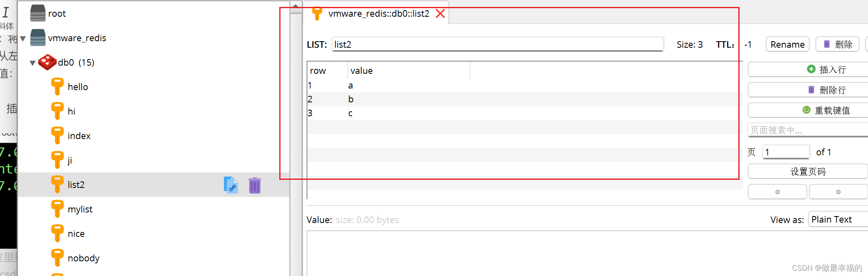Click the key icon on the list2 tab
This screenshot has width=868, height=276.
click(317, 13)
